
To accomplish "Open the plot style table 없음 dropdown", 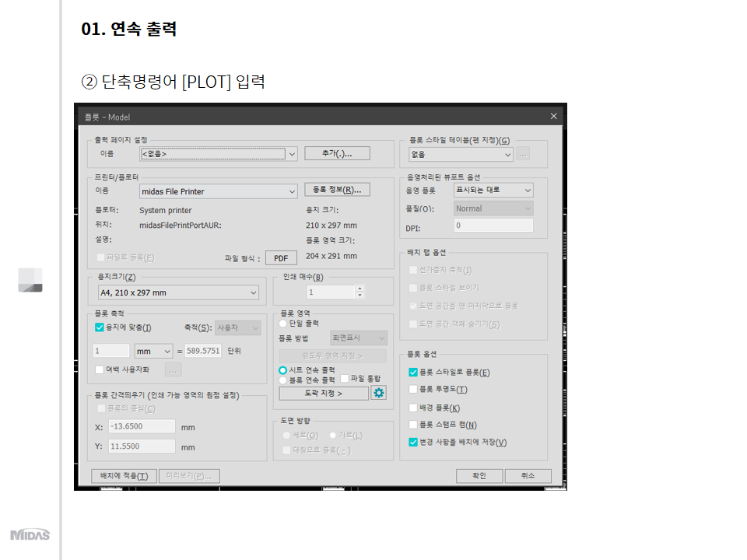I will pos(461,154).
